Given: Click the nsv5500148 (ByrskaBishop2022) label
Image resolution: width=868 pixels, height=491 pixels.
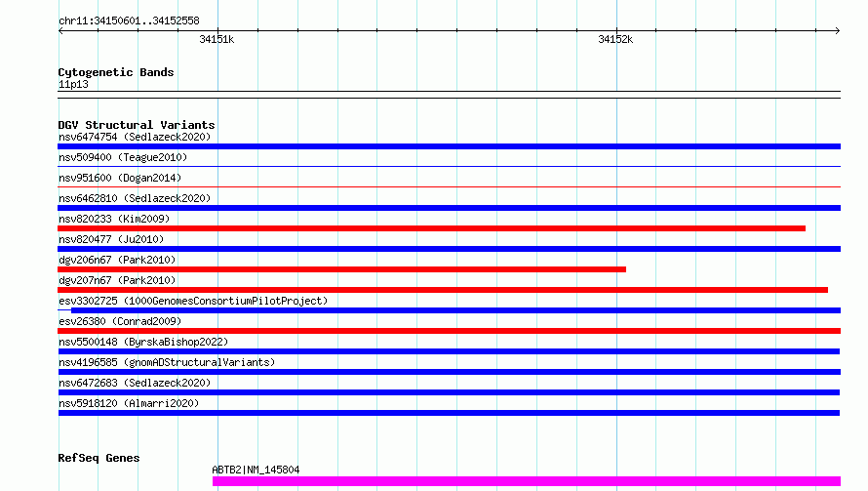Looking at the screenshot, I should (143, 342).
